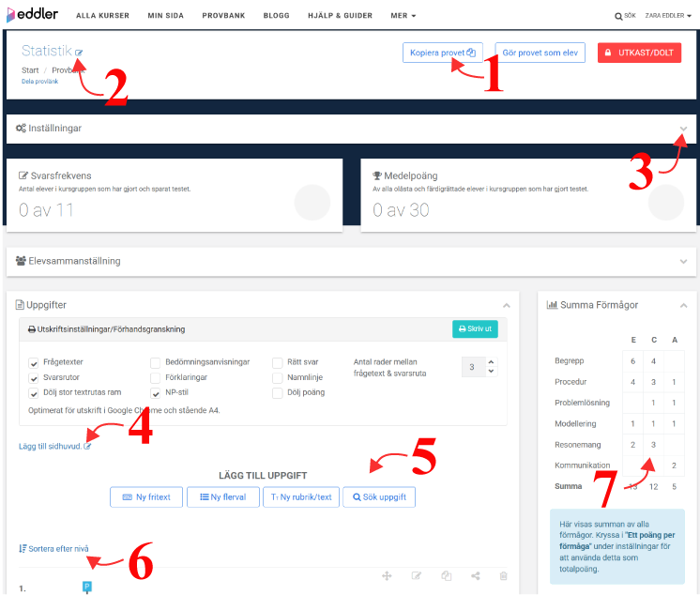The width and height of the screenshot is (700, 595).
Task: Click the Kopiera provet button
Action: click(443, 53)
